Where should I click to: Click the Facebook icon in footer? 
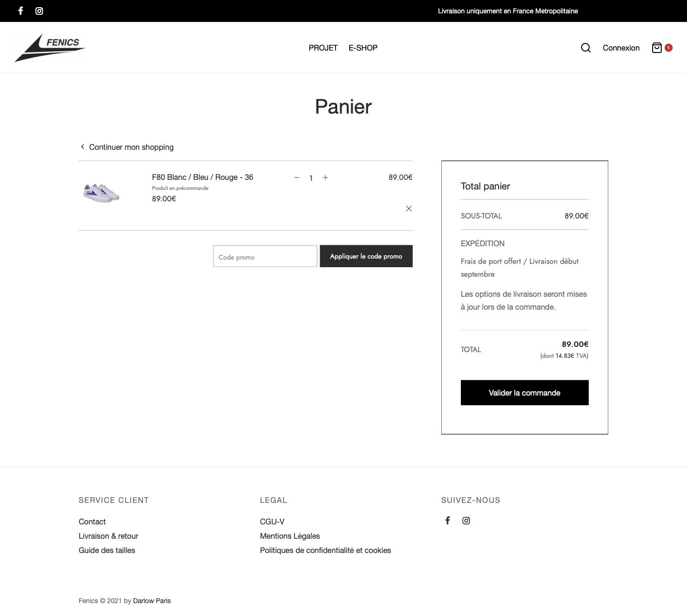[448, 521]
